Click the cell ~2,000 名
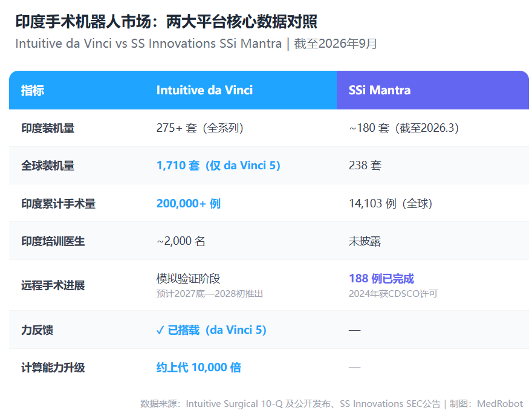This screenshot has width=532, height=419. [x=181, y=241]
